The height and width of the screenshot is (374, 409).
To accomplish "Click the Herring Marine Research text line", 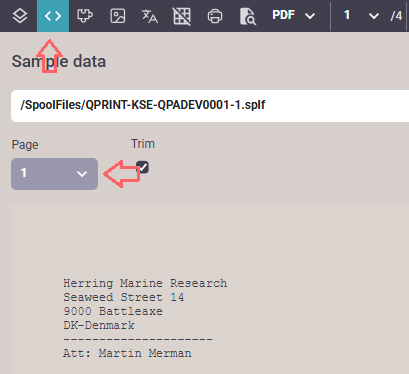I will coord(145,283).
